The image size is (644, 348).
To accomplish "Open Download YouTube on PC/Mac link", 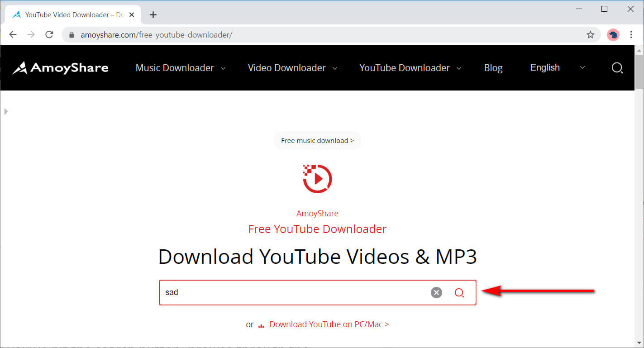I will click(x=329, y=324).
